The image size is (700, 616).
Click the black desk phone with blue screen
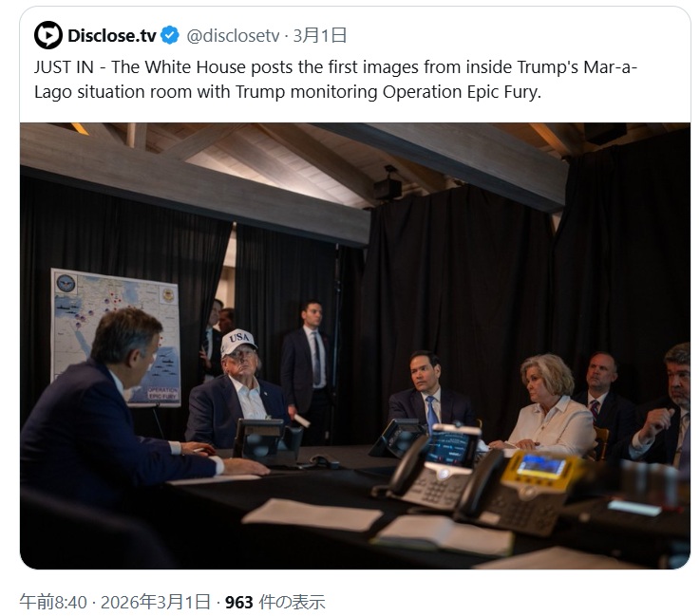428,468
